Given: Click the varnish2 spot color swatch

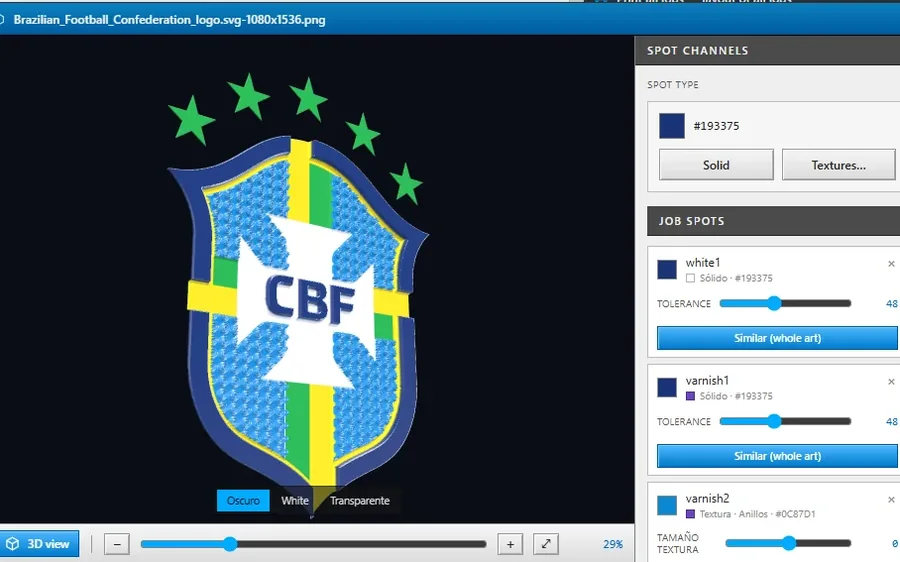Looking at the screenshot, I should [667, 505].
